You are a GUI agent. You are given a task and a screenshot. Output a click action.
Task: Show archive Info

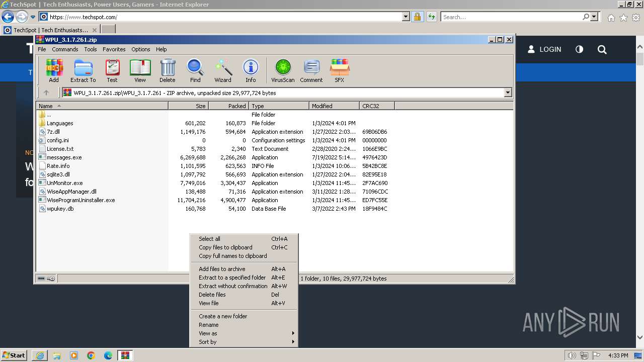coord(251,70)
